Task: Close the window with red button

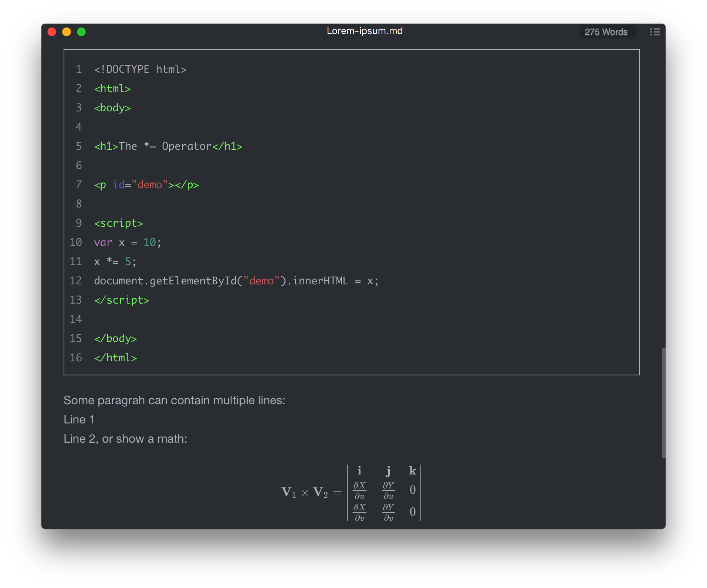Action: pos(52,32)
